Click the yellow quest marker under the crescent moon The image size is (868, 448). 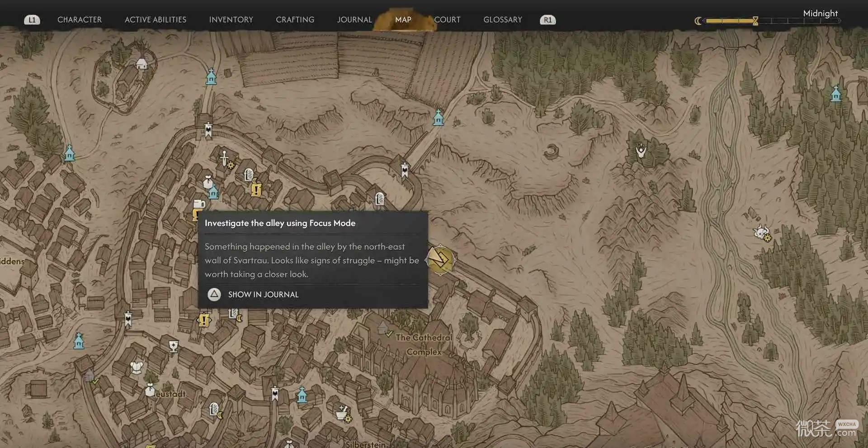click(x=256, y=190)
